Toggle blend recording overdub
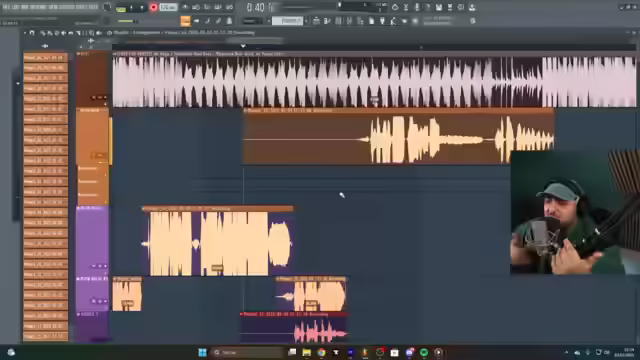This screenshot has height=360, width=640. [x=218, y=7]
